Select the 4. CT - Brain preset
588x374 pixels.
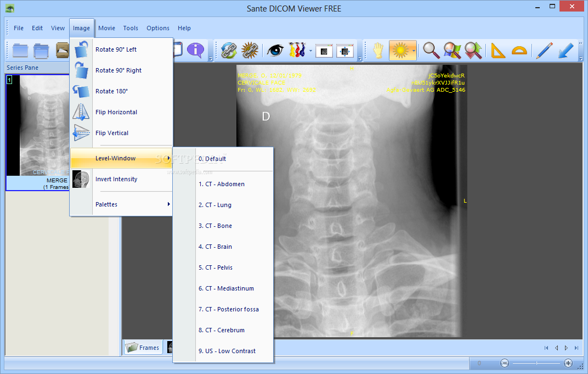point(223,247)
